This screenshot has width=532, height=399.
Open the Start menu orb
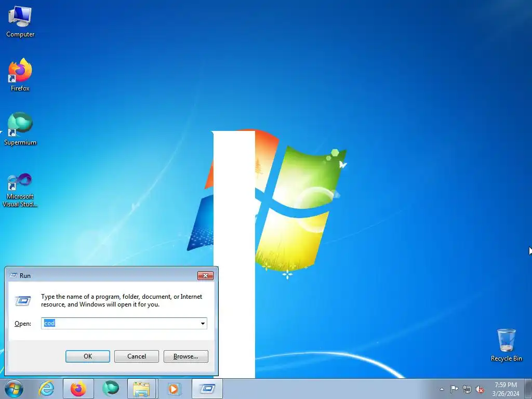[x=14, y=389]
